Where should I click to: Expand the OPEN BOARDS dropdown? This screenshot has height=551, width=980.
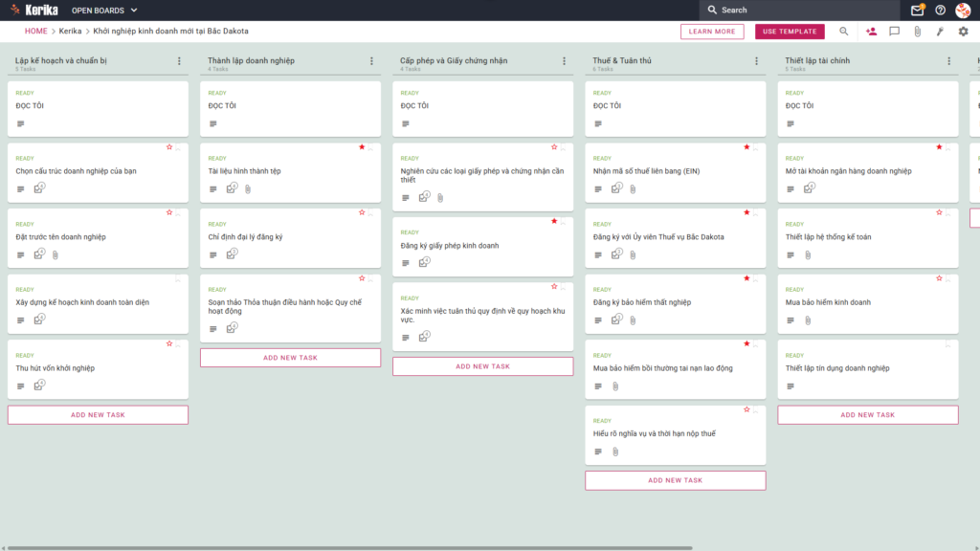104,10
